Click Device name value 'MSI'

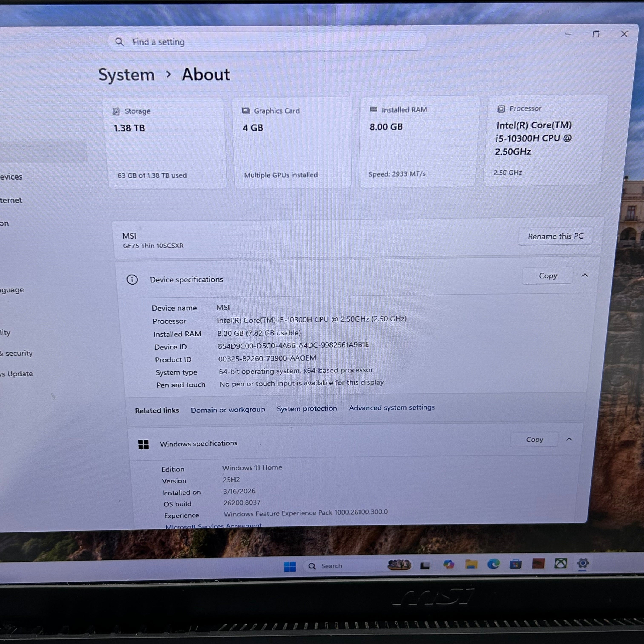point(223,307)
